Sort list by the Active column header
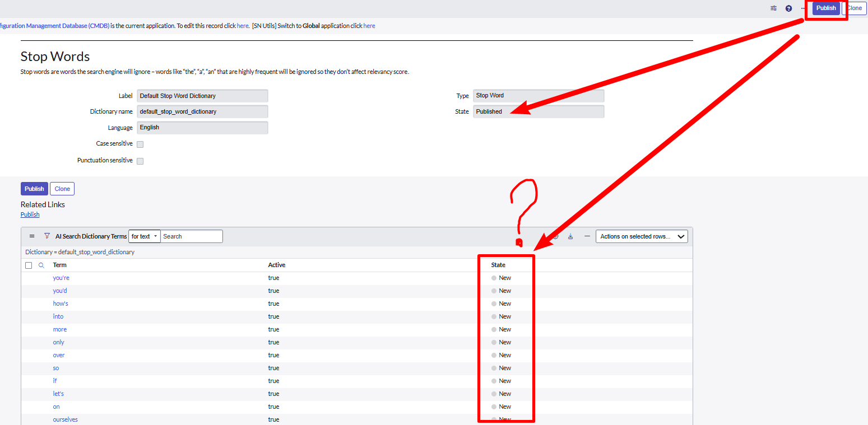868x425 pixels. coord(276,265)
